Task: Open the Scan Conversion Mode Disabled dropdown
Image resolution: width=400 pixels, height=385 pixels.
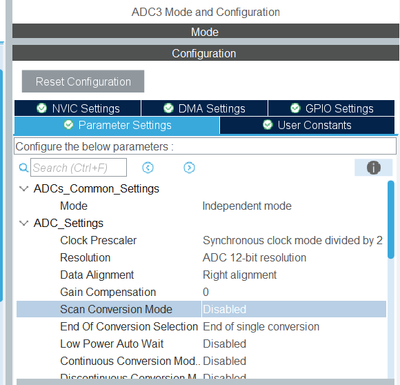Action: pyautogui.click(x=294, y=309)
